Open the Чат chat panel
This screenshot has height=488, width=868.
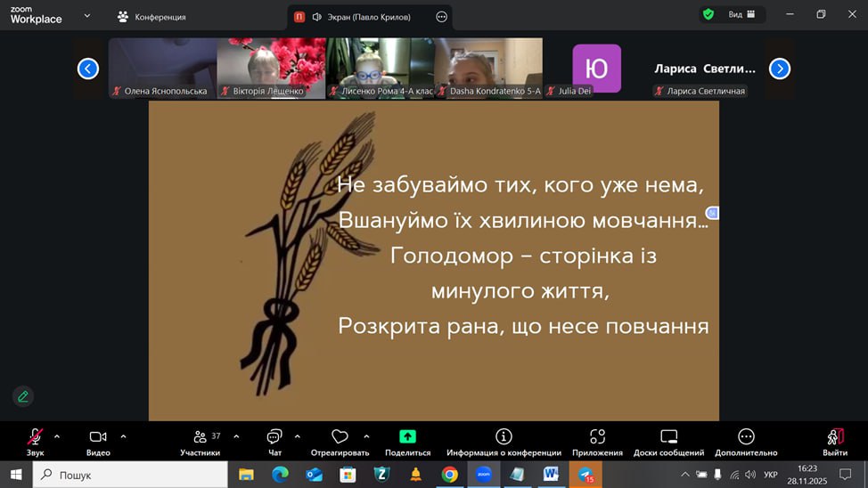274,437
